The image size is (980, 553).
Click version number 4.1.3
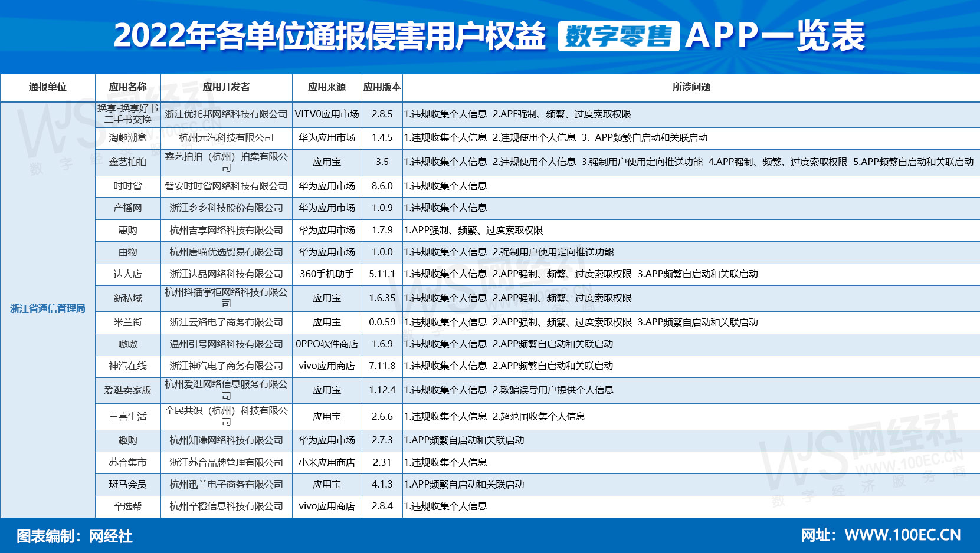382,485
